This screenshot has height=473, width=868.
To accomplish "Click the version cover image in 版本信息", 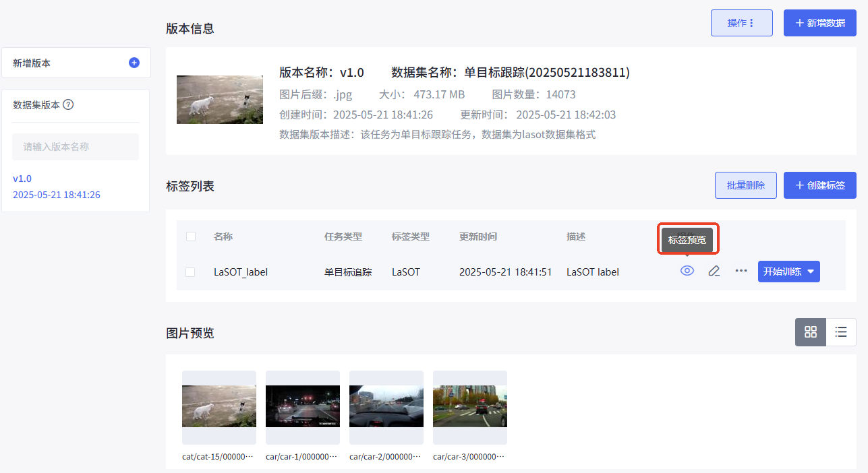I will coord(220,100).
